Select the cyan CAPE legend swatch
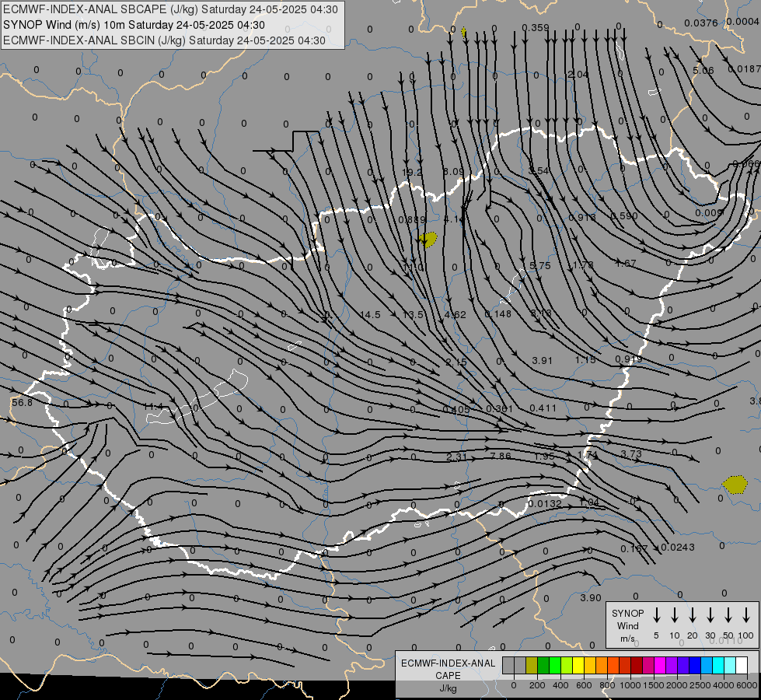 click(x=717, y=665)
